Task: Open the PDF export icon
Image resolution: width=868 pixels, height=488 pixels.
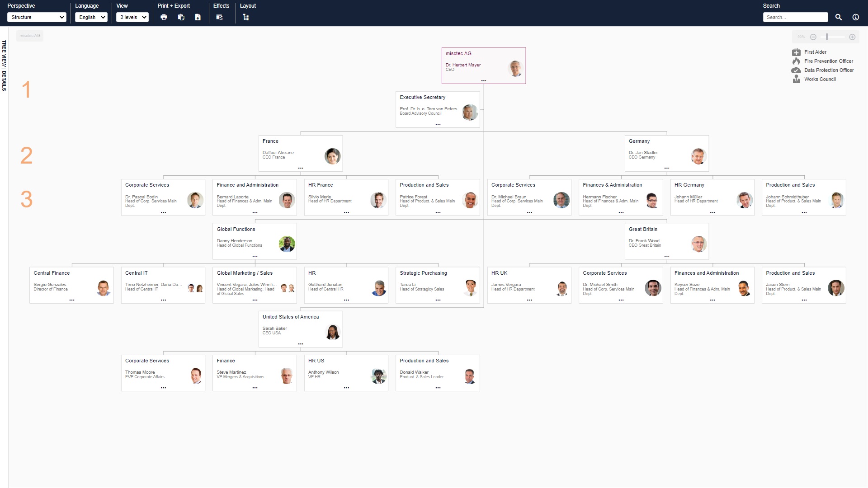Action: (x=197, y=17)
